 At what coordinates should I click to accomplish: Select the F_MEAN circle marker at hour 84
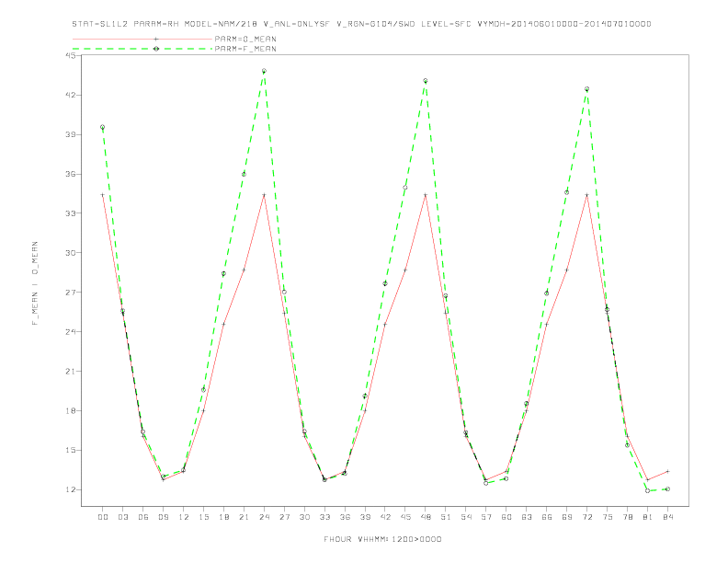pyautogui.click(x=667, y=488)
